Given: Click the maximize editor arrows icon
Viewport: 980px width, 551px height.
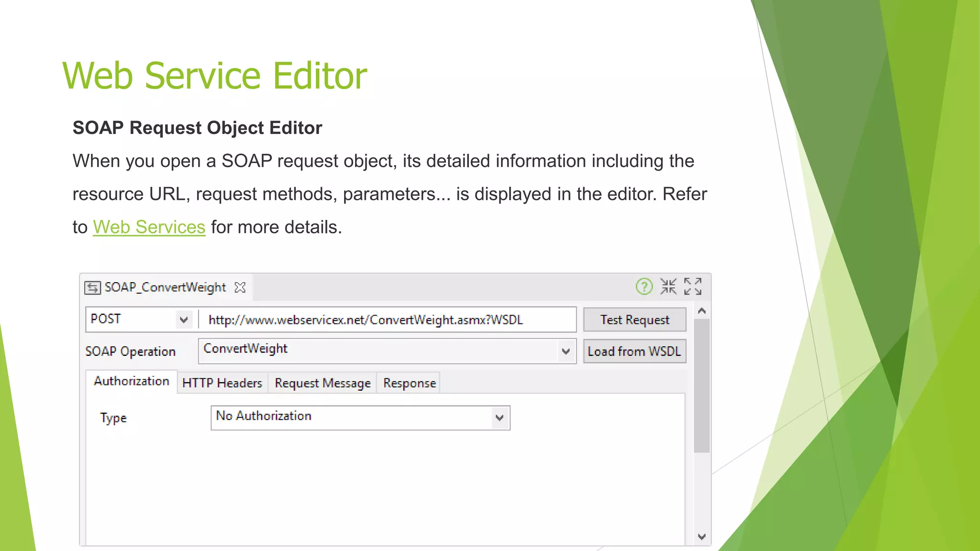Looking at the screenshot, I should click(x=693, y=287).
